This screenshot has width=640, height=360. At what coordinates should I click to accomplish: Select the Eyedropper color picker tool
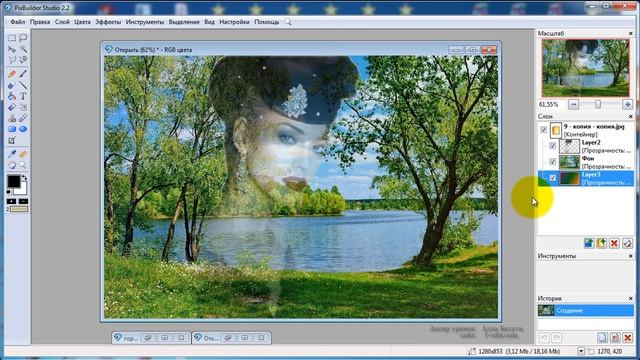[12, 154]
